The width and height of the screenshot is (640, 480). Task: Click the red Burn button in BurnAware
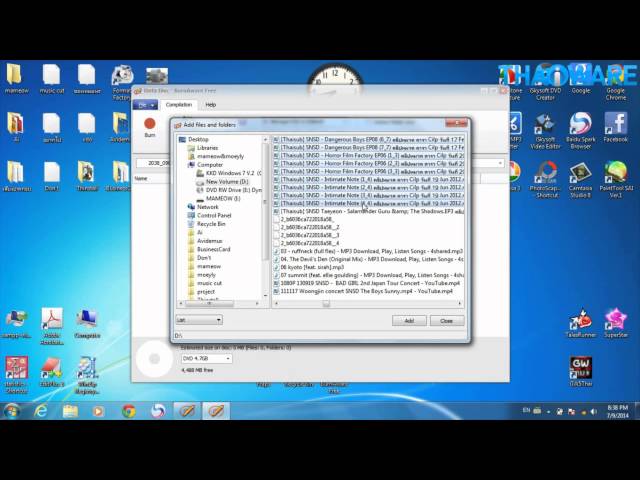tap(150, 127)
